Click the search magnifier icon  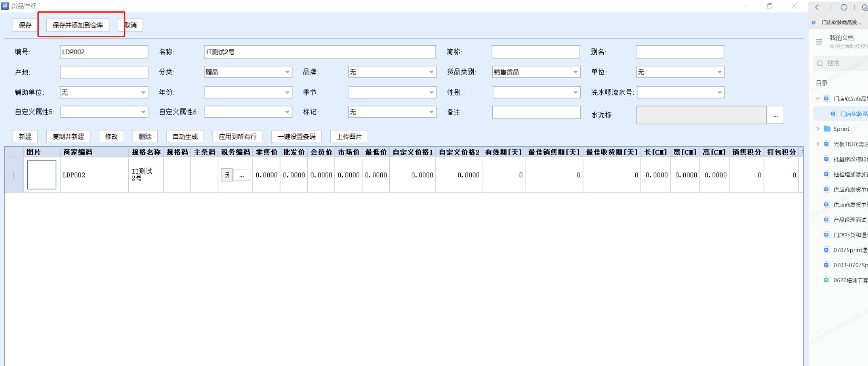click(820, 64)
